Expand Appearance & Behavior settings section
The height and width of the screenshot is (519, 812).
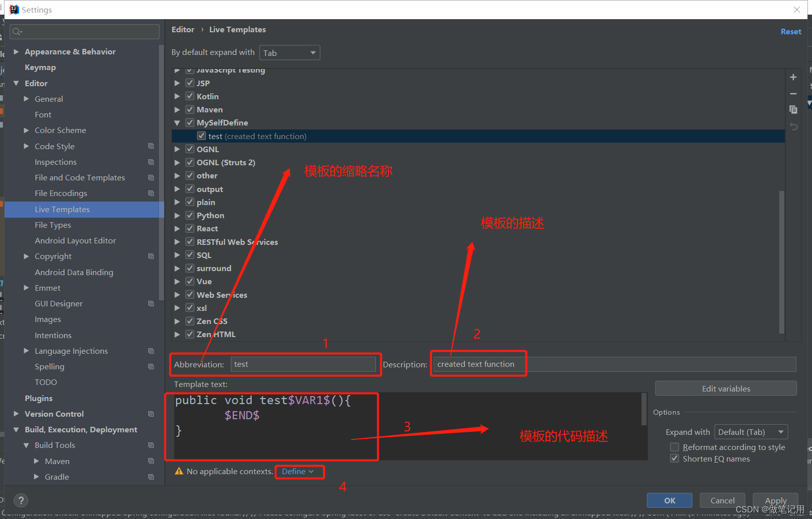point(16,51)
